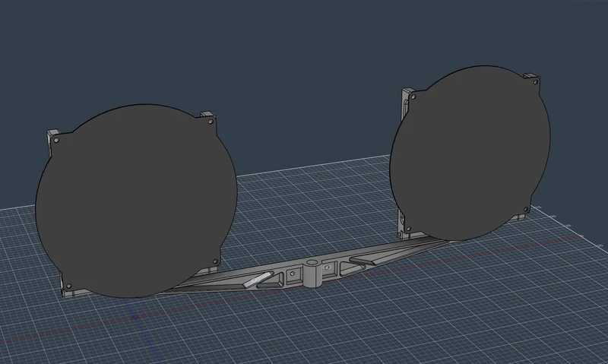Select the bottom-right screw hole of right plate
Screen dimensions: 608x364
click(526, 209)
